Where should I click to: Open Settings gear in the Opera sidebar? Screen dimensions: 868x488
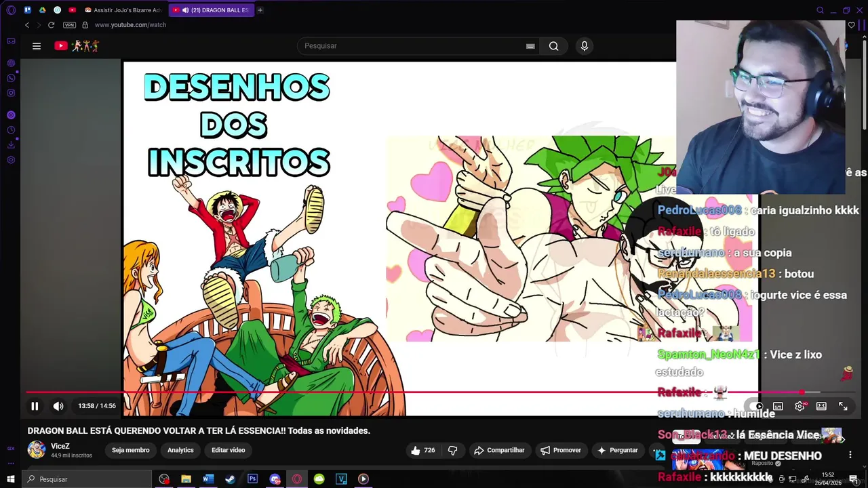point(11,160)
